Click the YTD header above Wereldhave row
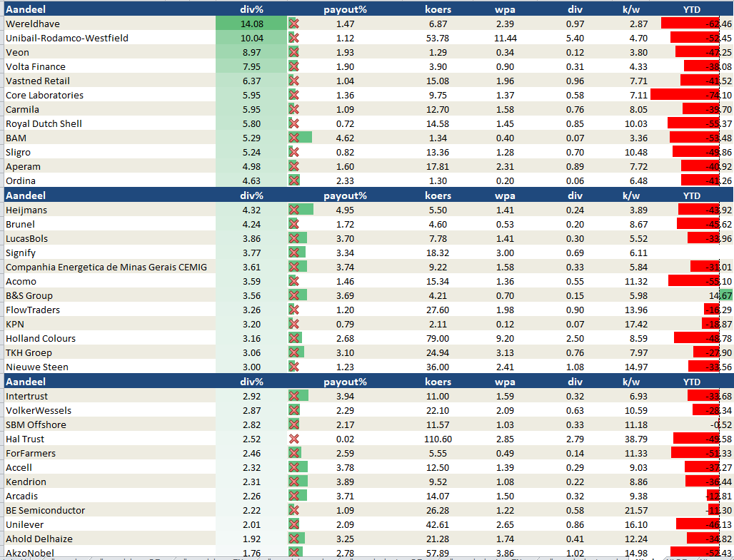734x560 pixels. coord(692,9)
